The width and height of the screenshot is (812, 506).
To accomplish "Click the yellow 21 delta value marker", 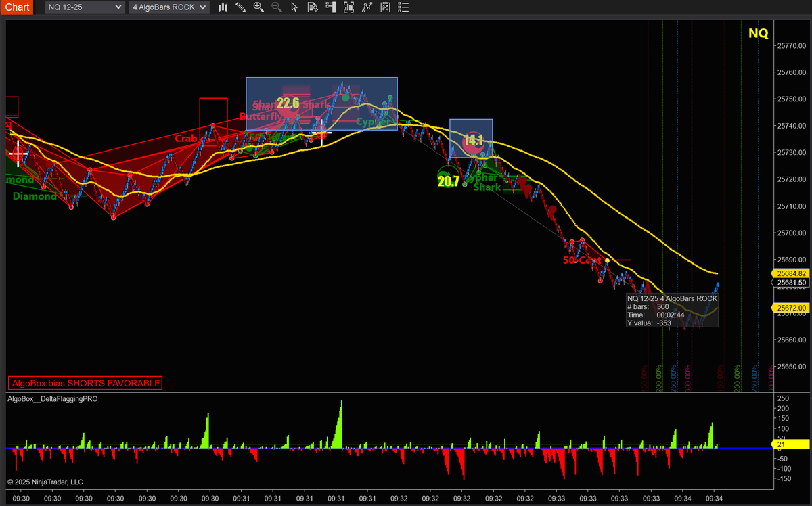I will 792,444.
